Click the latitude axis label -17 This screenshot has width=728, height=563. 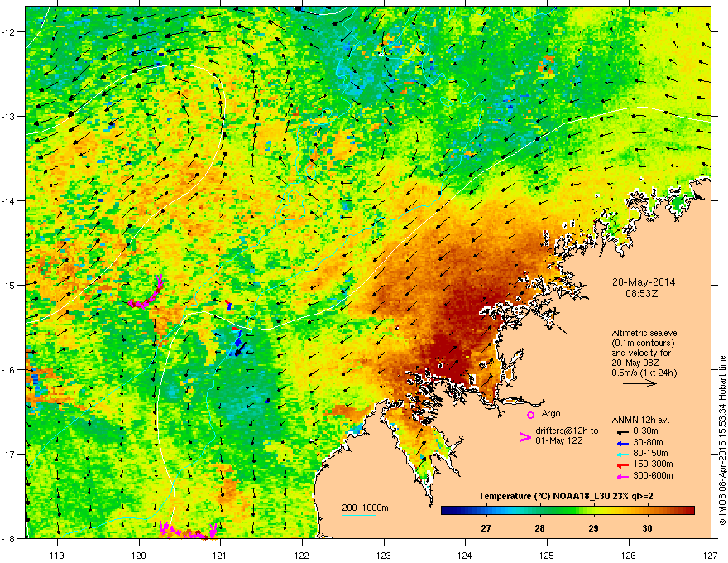[8, 455]
